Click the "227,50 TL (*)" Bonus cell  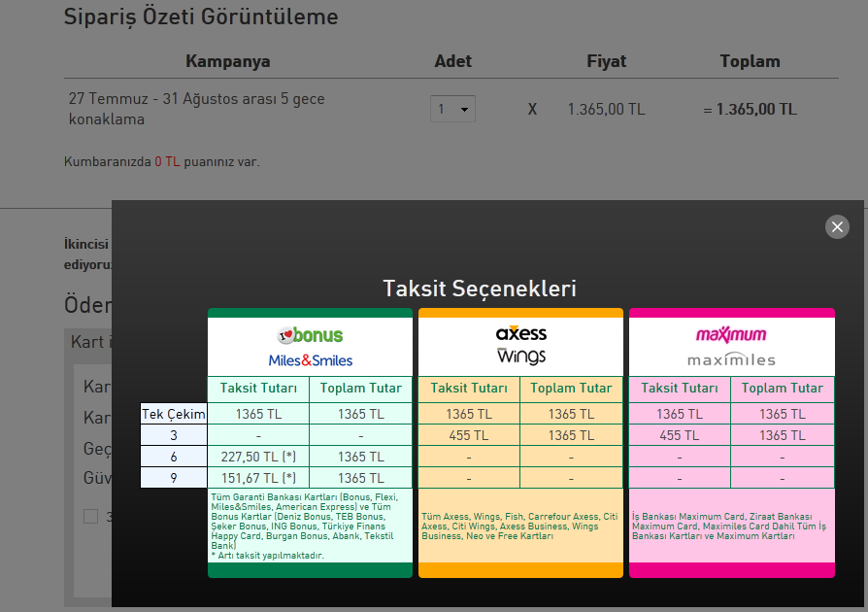258,457
